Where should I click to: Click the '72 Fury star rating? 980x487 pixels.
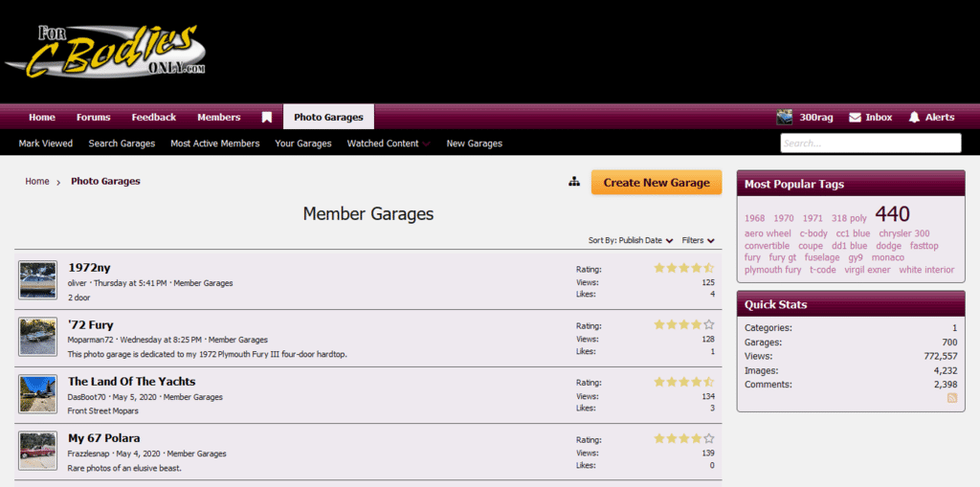[x=683, y=325]
